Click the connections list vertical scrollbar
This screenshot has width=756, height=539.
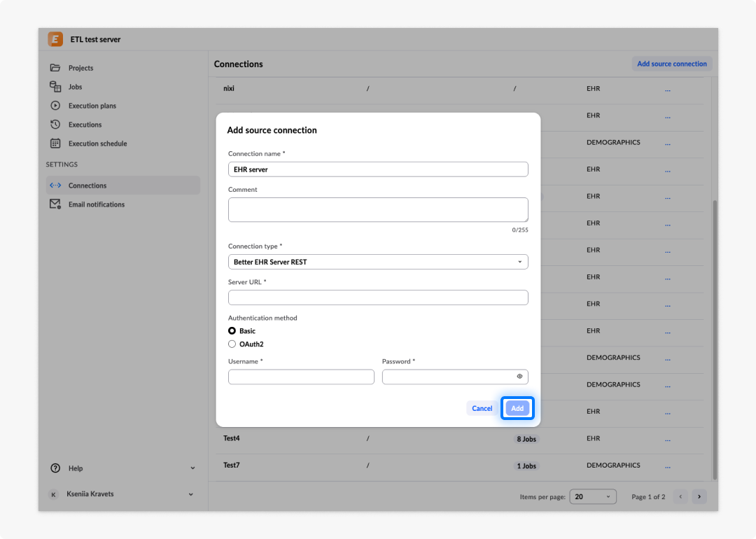[x=715, y=340]
